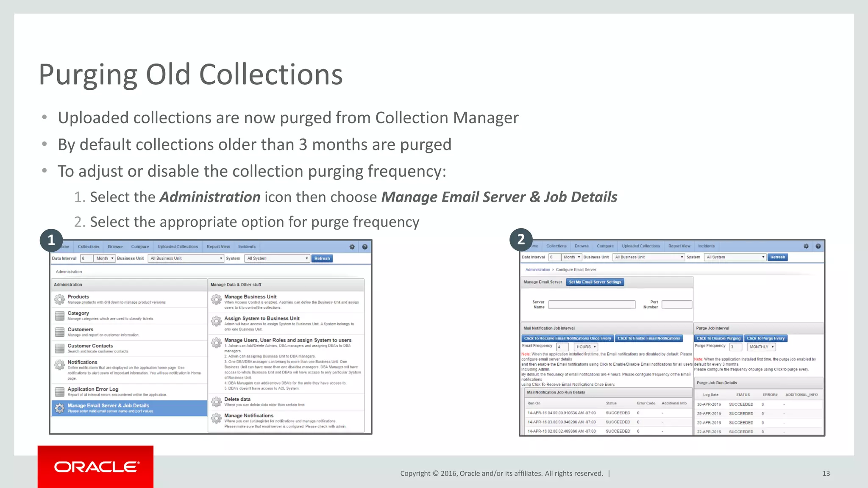Select Manage Email Server & Job Details icon
Screen dimensions: 868x488
click(60, 408)
